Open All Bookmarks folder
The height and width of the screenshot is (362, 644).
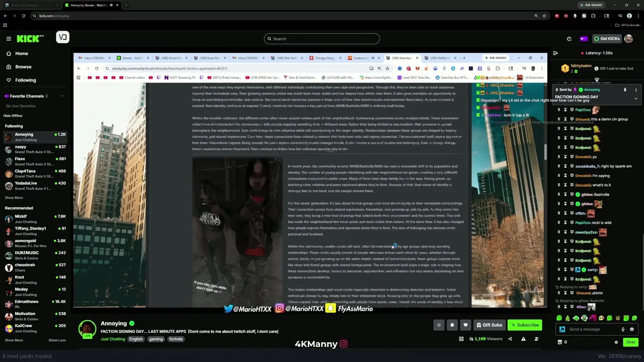(627, 25)
